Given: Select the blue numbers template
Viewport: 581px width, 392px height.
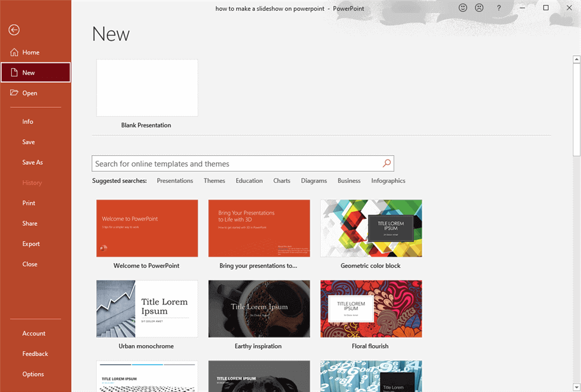Looking at the screenshot, I should [371, 376].
